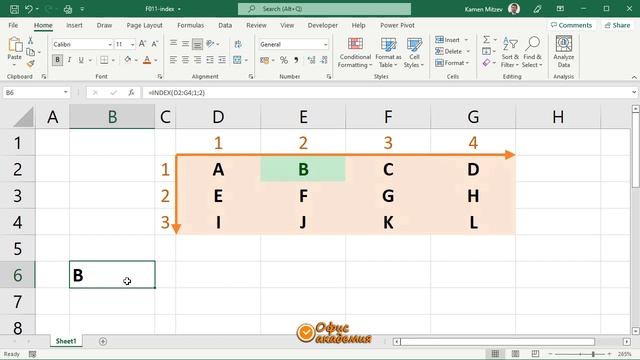Image resolution: width=640 pixels, height=360 pixels.
Task: Click the Merge & Center icon
Action: [237, 60]
